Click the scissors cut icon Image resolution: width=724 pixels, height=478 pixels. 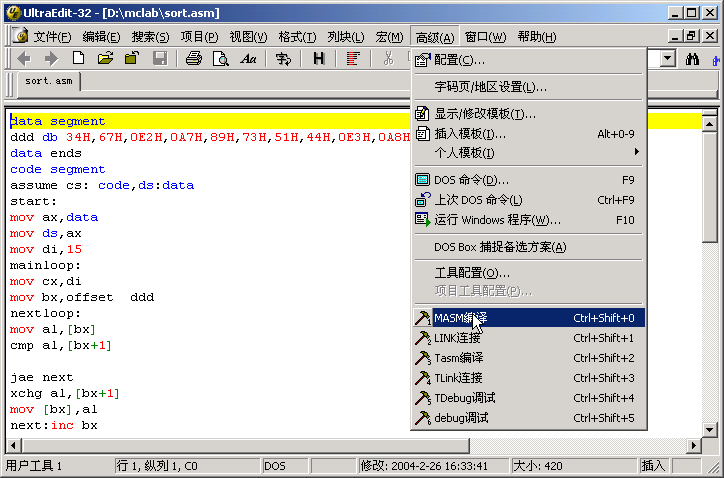(x=388, y=59)
